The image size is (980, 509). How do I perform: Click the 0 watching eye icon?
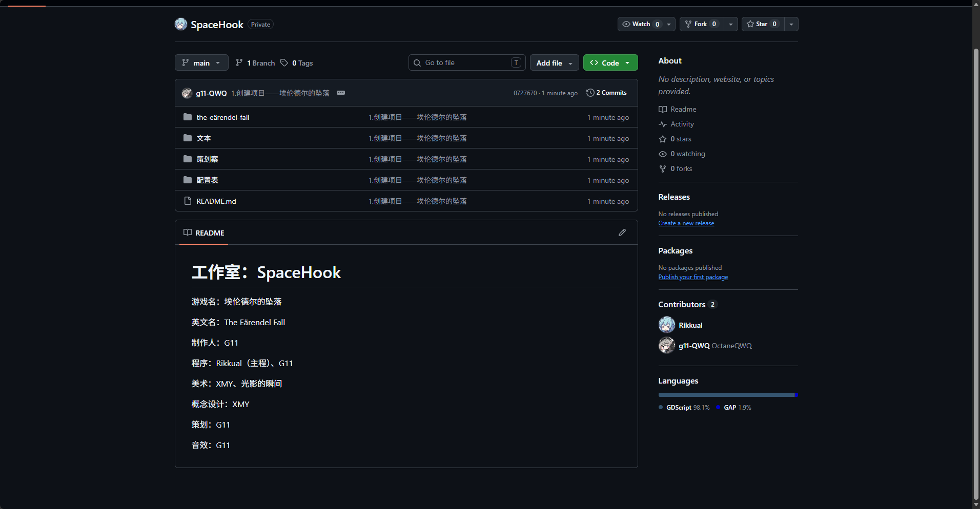[663, 154]
